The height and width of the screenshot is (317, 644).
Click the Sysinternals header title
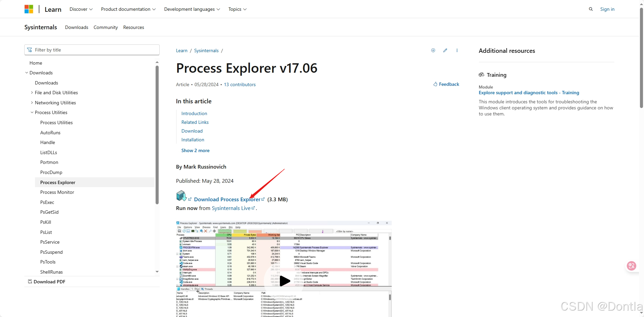[x=41, y=27]
